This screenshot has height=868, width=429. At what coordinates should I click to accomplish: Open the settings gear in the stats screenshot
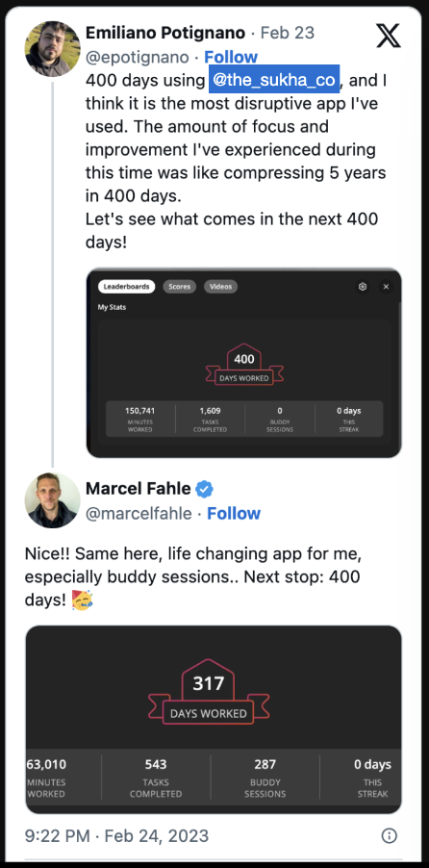[x=363, y=287]
